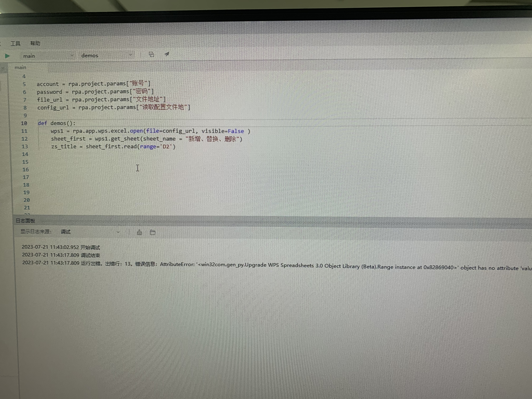Click line number 21 in gutter
532x399 pixels.
27,208
